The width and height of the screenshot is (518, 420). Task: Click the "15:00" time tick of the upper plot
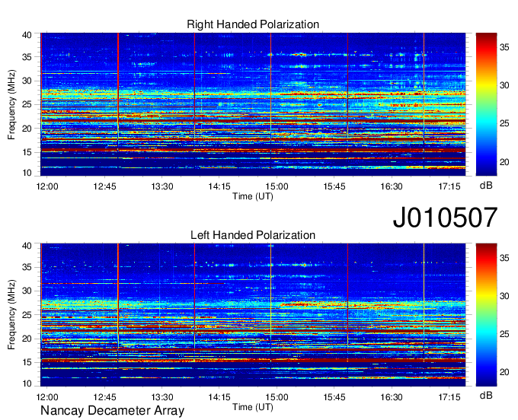277,186
